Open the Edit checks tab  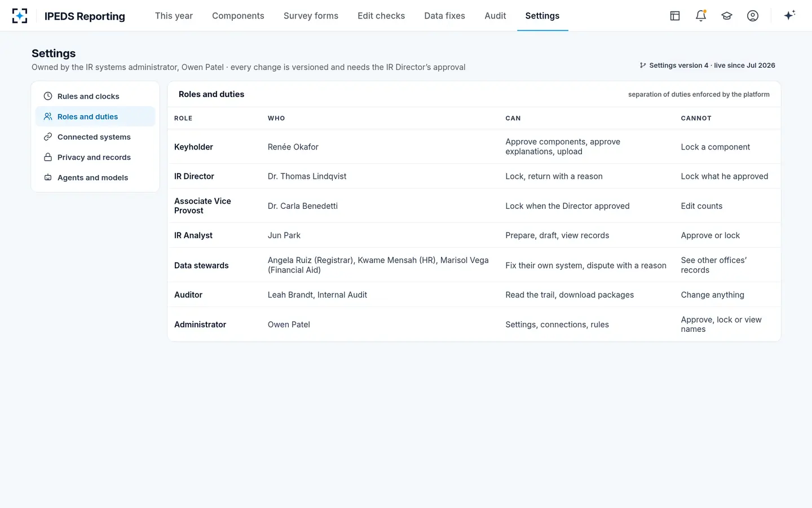(x=381, y=16)
